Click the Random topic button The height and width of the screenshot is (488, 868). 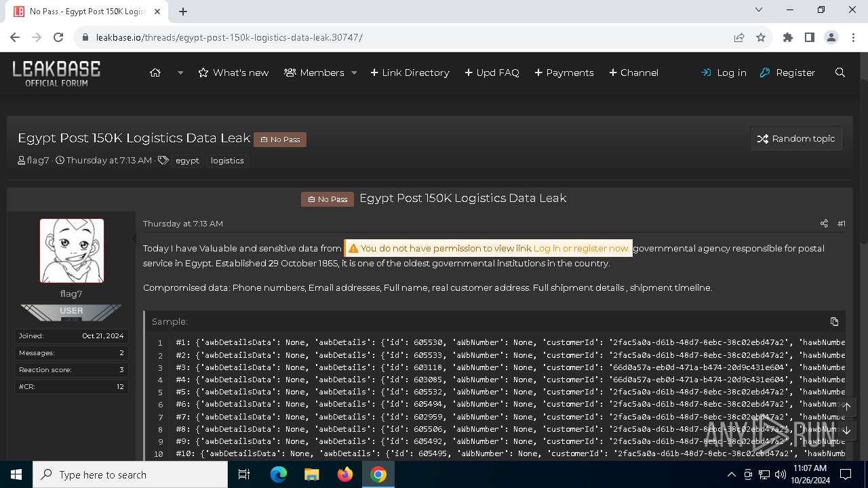point(796,138)
